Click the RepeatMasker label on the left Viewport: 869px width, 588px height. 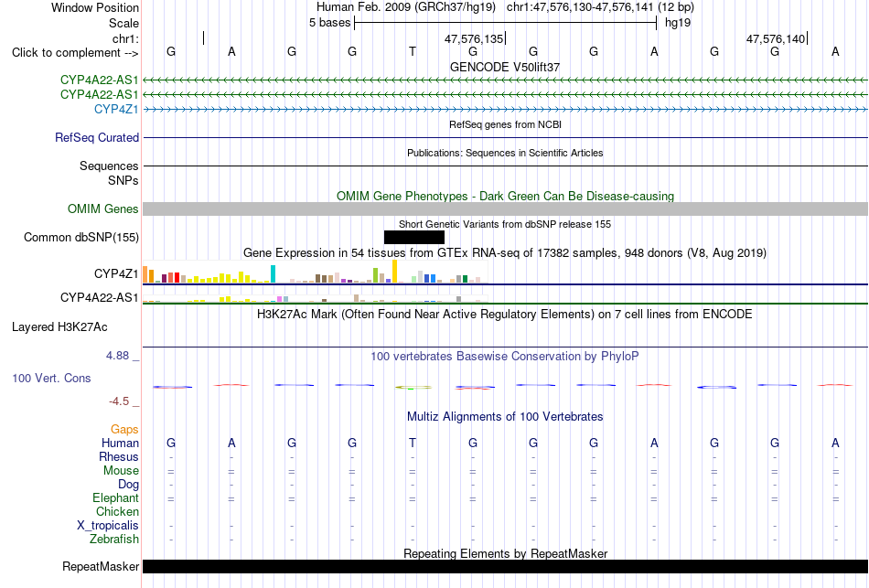point(101,566)
